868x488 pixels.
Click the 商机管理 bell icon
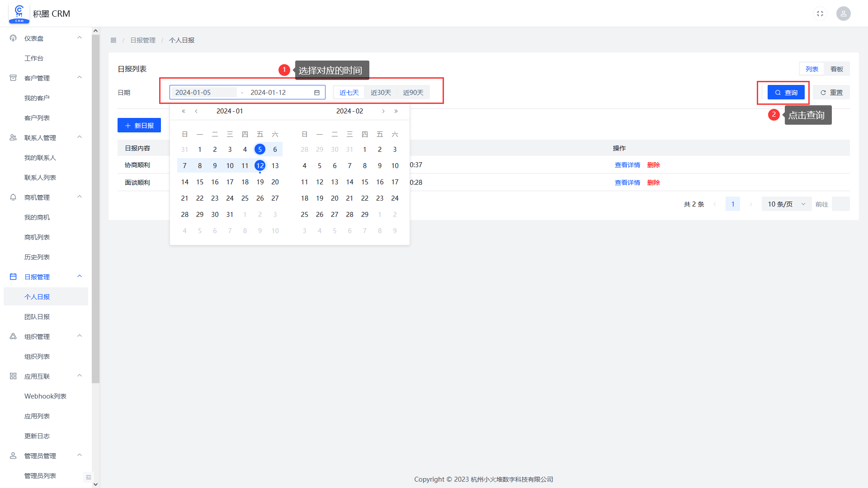click(13, 197)
